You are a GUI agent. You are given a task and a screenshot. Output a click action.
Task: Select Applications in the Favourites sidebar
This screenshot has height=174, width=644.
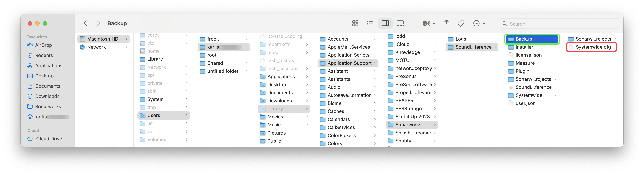[x=49, y=66]
